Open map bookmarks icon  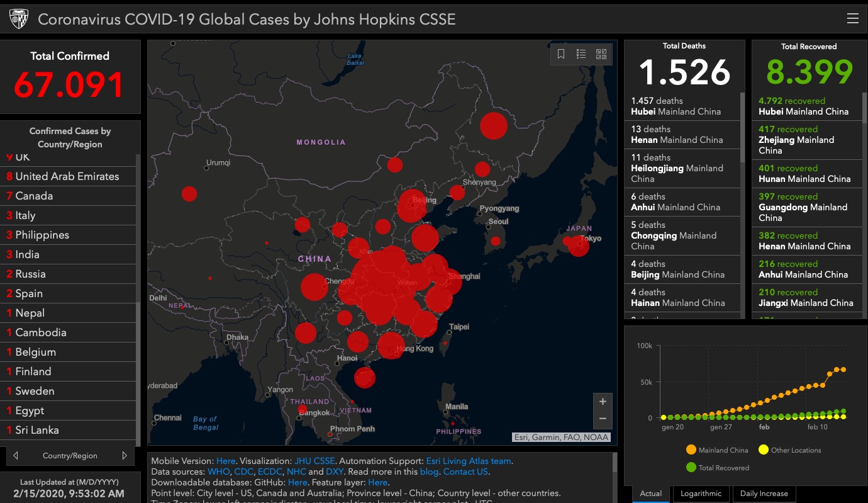point(561,54)
